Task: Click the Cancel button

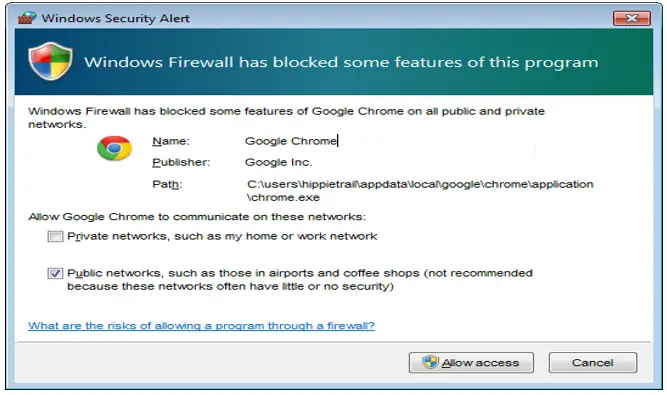Action: [x=593, y=363]
